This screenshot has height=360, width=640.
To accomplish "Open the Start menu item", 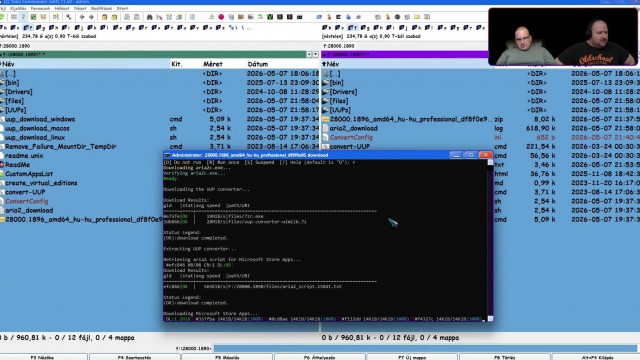I will [122, 8].
